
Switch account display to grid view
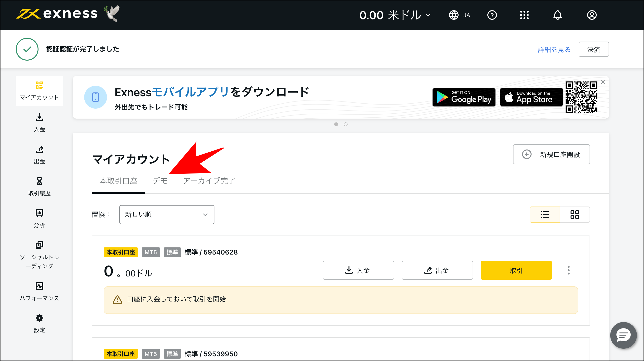(575, 215)
